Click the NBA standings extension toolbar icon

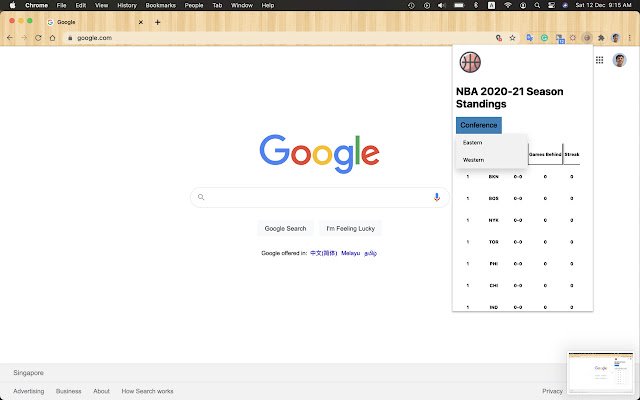[587, 38]
